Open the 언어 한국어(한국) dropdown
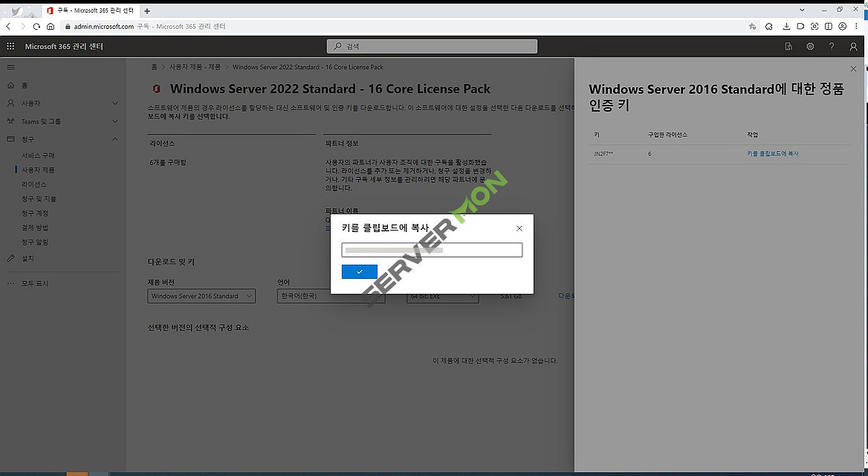The height and width of the screenshot is (476, 868). [331, 296]
